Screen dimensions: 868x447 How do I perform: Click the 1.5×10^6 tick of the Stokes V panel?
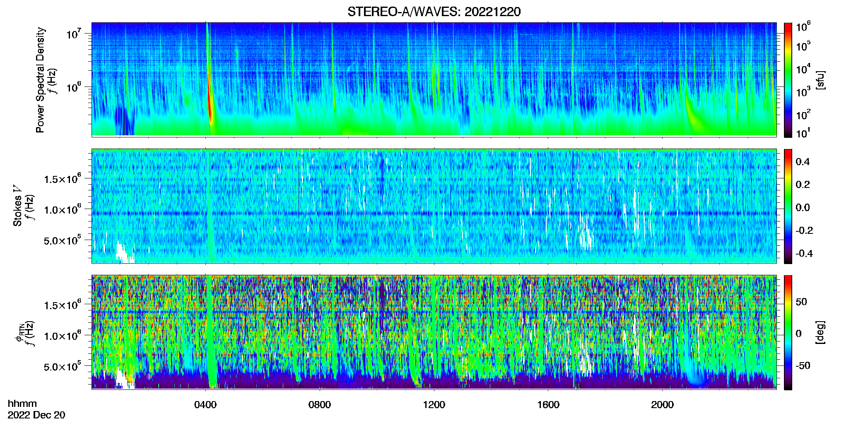[63, 178]
